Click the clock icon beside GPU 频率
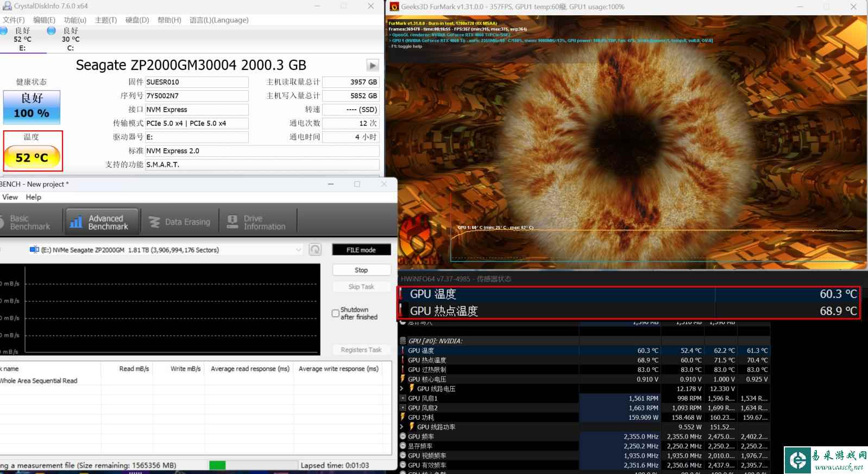The width and height of the screenshot is (868, 474). 402,437
